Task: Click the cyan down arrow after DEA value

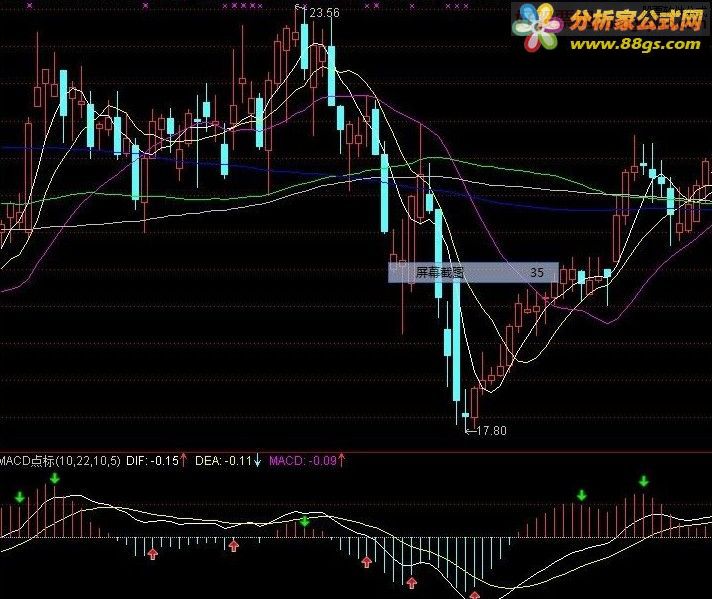Action: (257, 460)
